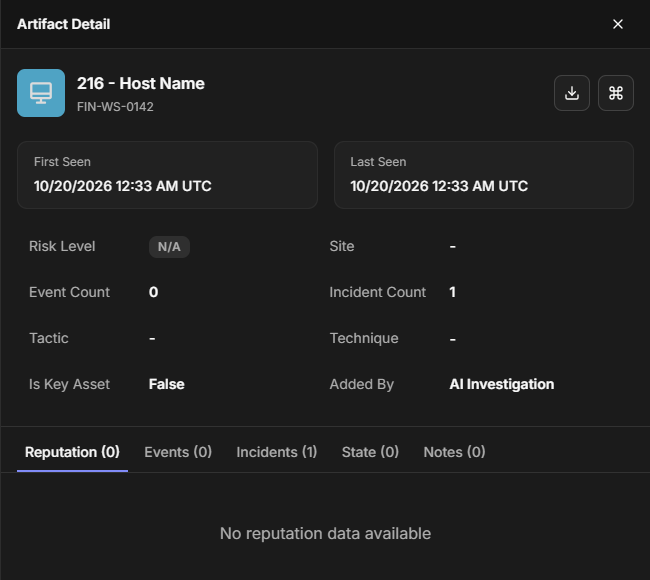Click the Technique label
Image resolution: width=650 pixels, height=580 pixels.
(364, 338)
